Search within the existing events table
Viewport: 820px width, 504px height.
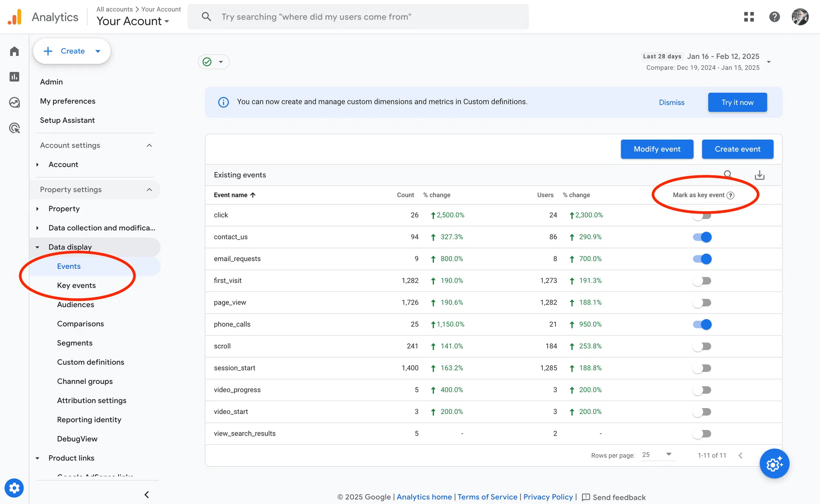pos(728,174)
